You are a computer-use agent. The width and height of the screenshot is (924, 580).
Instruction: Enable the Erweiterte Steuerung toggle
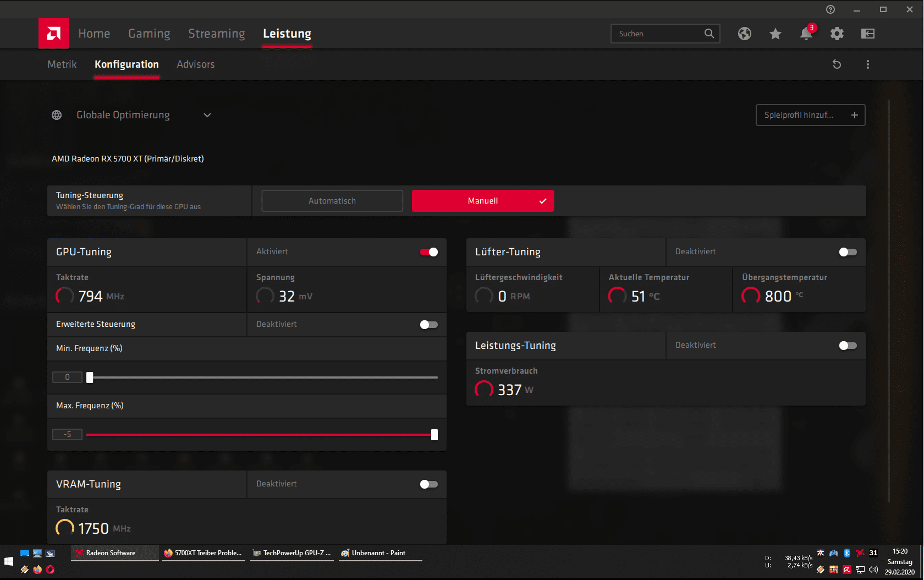pos(429,325)
